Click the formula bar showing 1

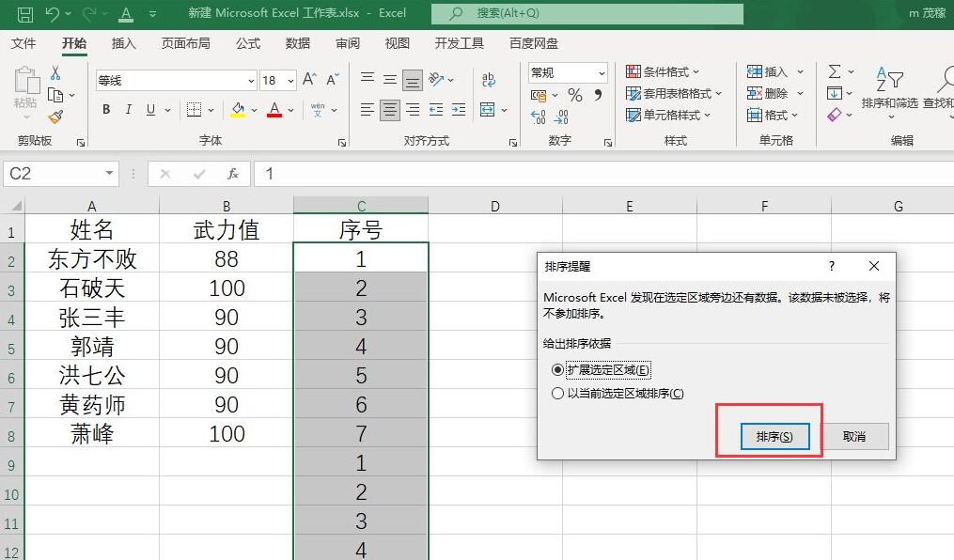coord(602,174)
